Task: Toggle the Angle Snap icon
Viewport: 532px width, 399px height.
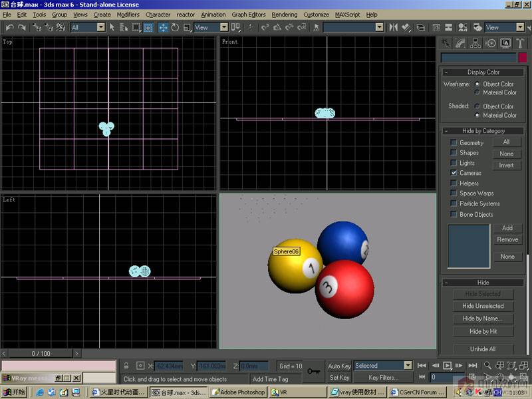Action: tap(277, 27)
